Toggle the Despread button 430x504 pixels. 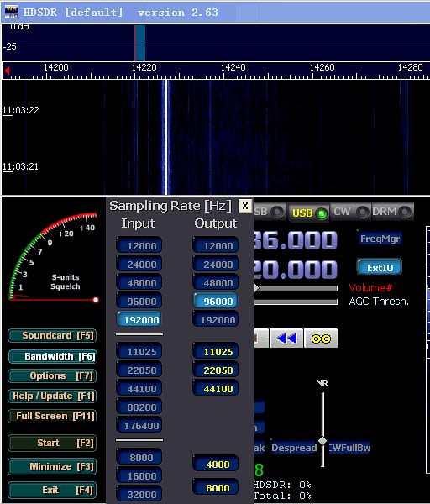294,448
